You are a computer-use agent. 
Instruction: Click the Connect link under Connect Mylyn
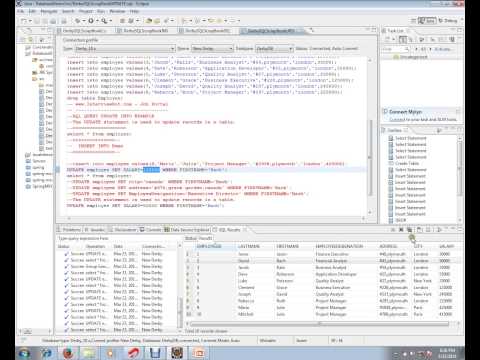tap(397, 119)
